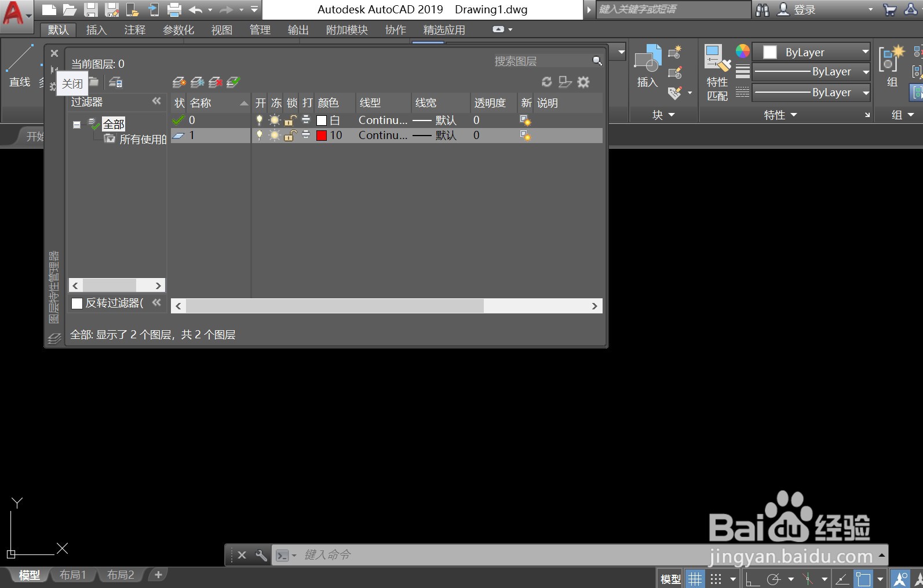
Task: Open the object color ByLayer dropdown
Action: 811,52
